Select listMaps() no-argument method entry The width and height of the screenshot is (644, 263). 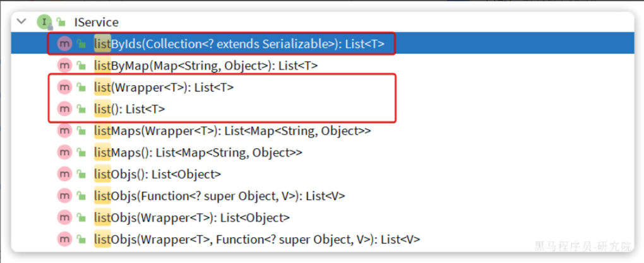click(x=198, y=153)
